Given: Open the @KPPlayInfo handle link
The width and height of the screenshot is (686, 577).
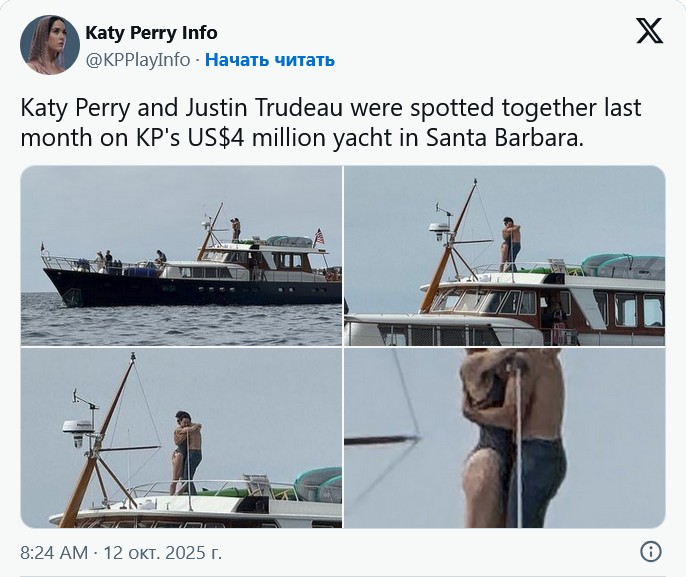Looking at the screenshot, I should click(x=137, y=60).
